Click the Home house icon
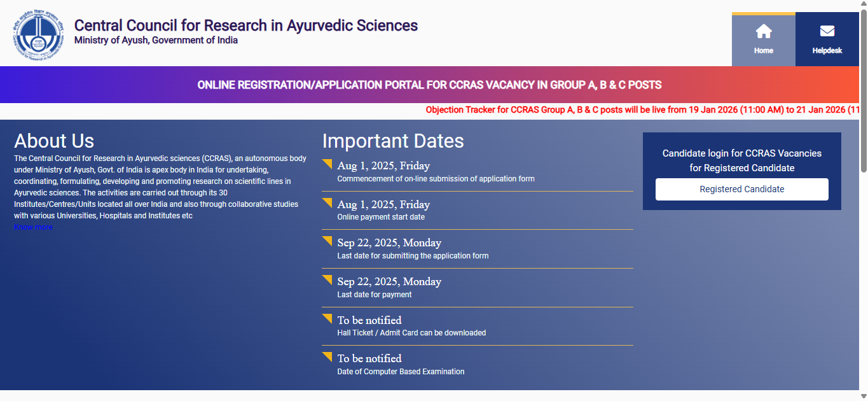Viewport: 868px width, 401px height. click(x=763, y=31)
